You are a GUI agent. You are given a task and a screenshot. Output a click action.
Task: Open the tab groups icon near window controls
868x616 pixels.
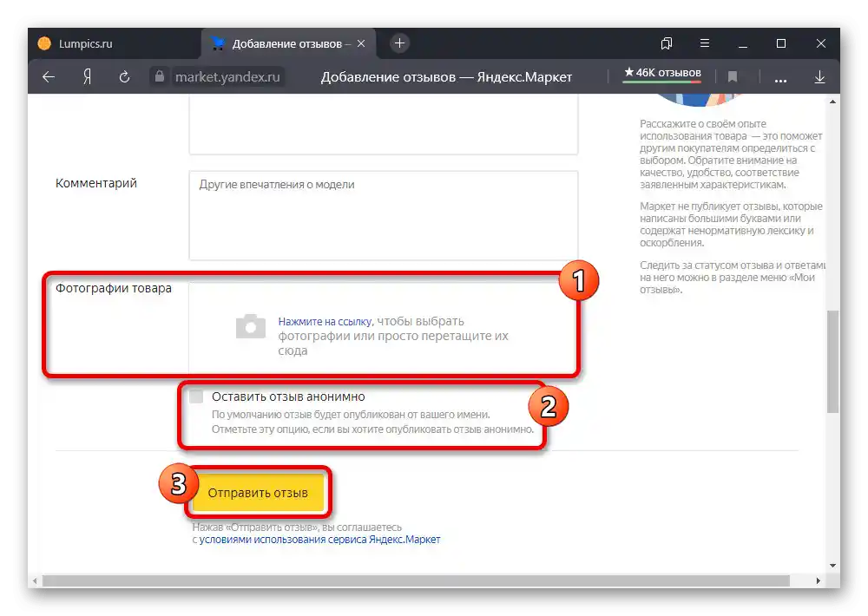pos(666,43)
